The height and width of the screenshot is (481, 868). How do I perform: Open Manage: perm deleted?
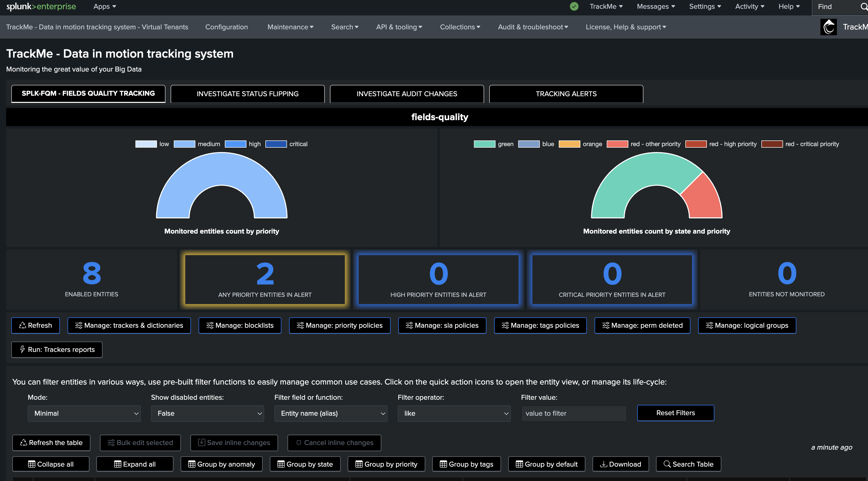click(x=643, y=325)
